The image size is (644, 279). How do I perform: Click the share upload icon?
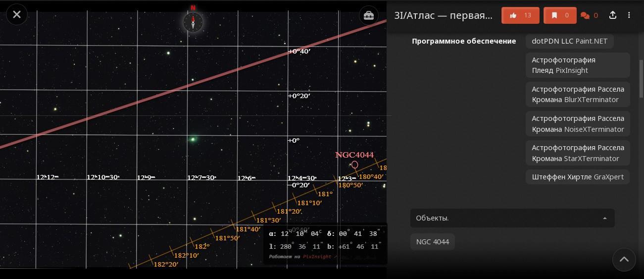(613, 15)
